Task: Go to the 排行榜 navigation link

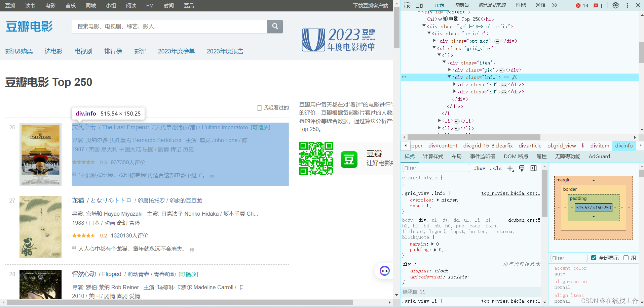Action: [113, 51]
